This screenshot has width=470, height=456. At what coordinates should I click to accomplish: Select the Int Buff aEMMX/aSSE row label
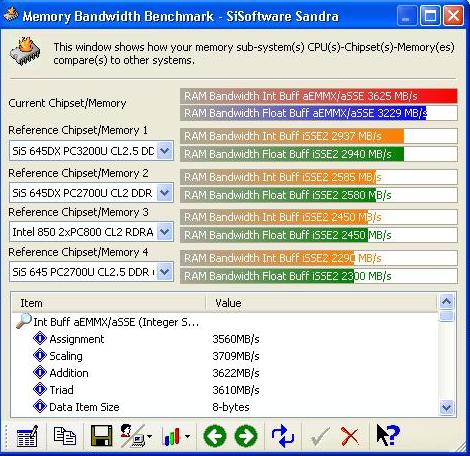(116, 322)
